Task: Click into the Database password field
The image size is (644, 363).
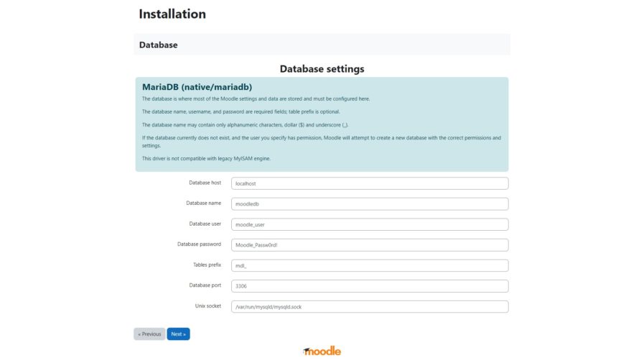Action: (370, 245)
